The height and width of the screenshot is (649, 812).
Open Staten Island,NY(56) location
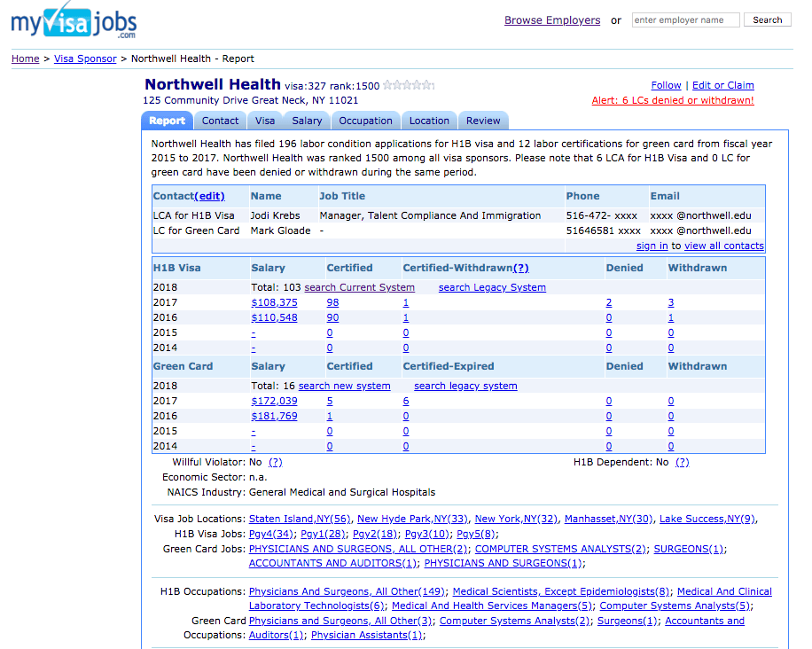click(x=300, y=519)
